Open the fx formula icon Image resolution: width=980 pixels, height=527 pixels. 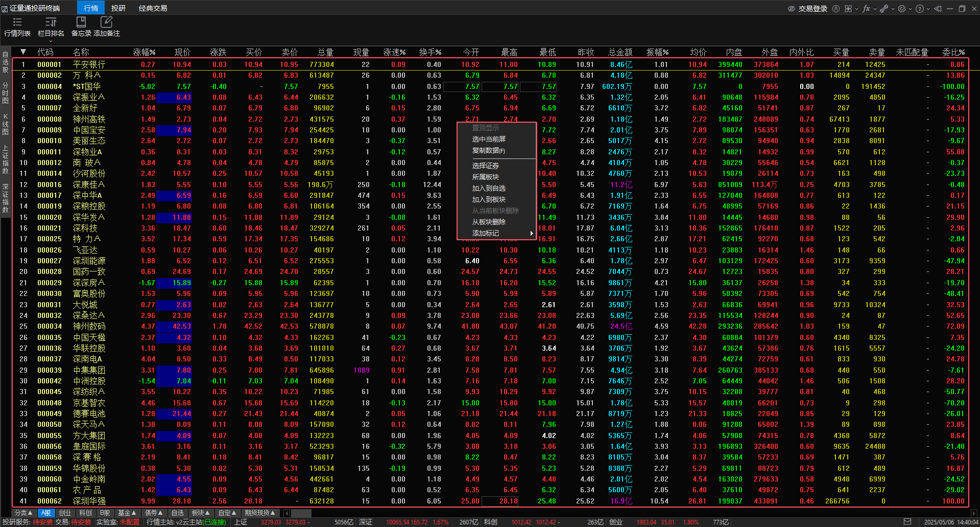tap(866, 9)
